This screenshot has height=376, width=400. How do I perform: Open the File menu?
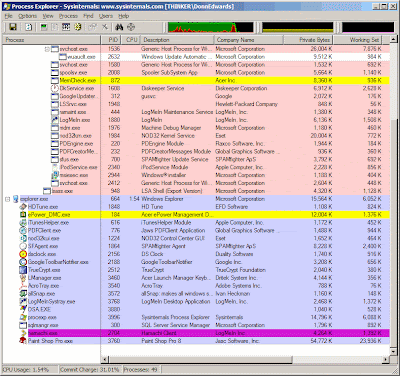(x=9, y=16)
